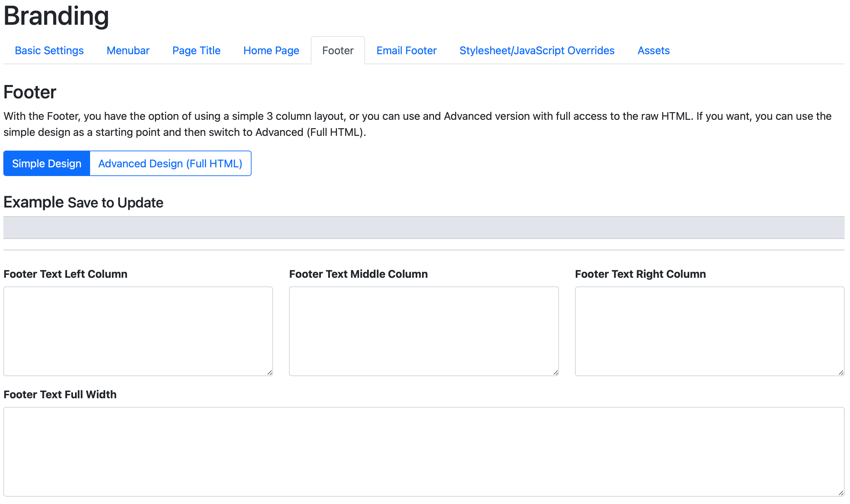The image size is (850, 504).
Task: Select the Simple Design option
Action: coord(47,163)
